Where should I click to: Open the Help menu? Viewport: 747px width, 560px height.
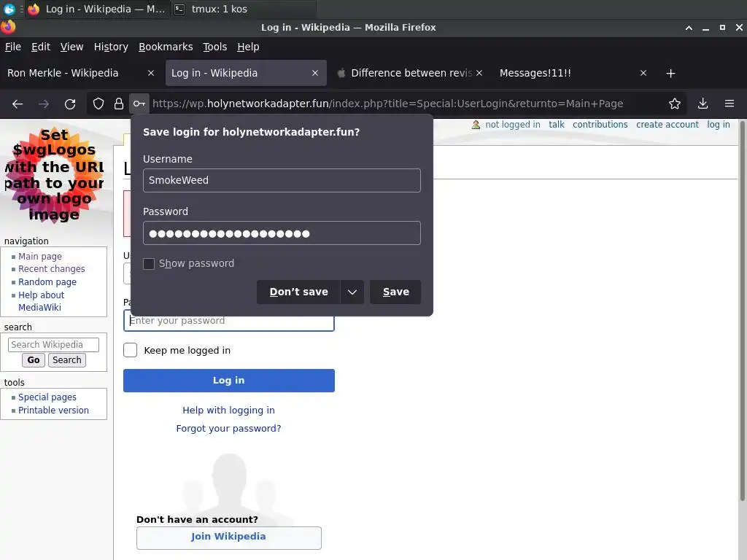pyautogui.click(x=248, y=47)
